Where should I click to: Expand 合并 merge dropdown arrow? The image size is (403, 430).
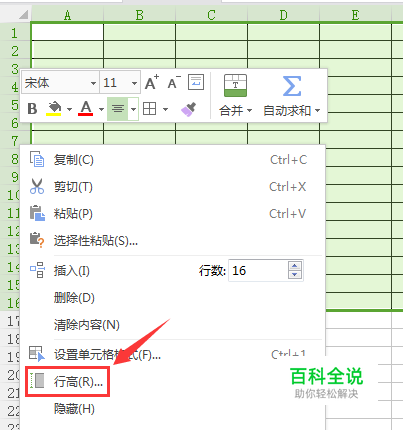[x=249, y=110]
